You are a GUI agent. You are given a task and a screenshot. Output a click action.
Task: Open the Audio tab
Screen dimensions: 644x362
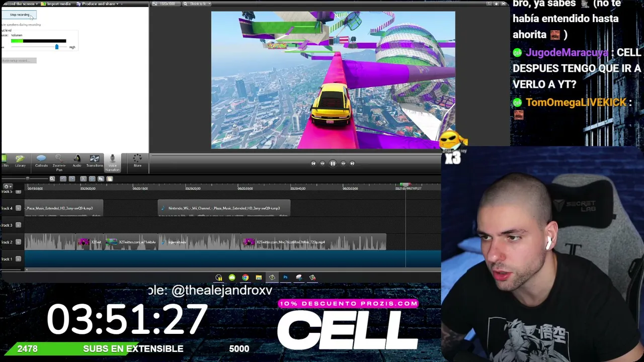pos(77,161)
